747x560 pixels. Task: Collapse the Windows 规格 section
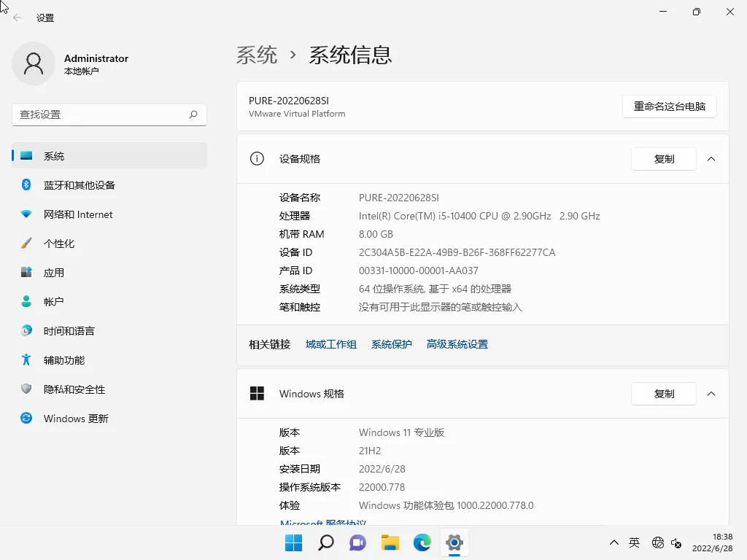[x=711, y=393]
